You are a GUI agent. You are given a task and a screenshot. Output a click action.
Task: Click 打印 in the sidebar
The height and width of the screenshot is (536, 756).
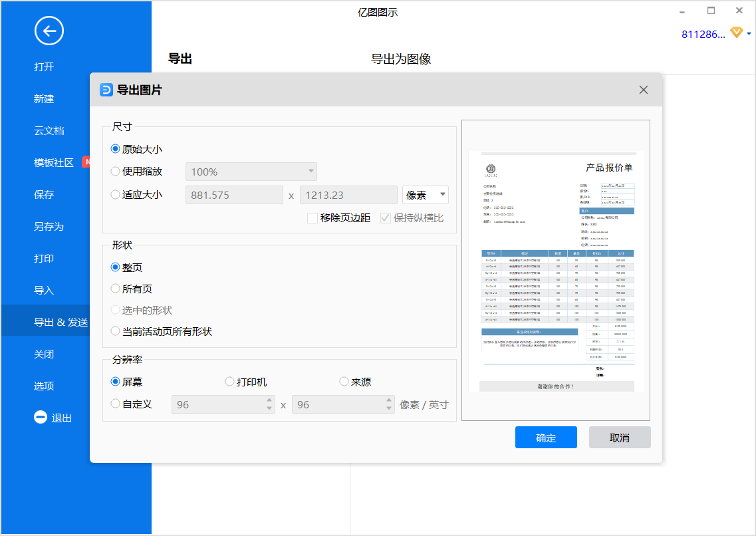[44, 258]
